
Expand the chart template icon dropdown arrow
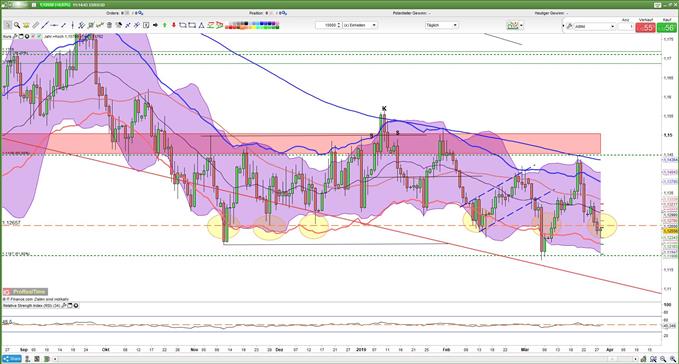521,26
